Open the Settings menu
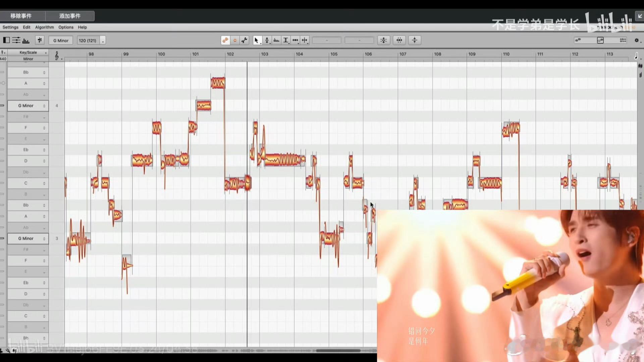Screen dimensions: 644x362 click(x=10, y=27)
